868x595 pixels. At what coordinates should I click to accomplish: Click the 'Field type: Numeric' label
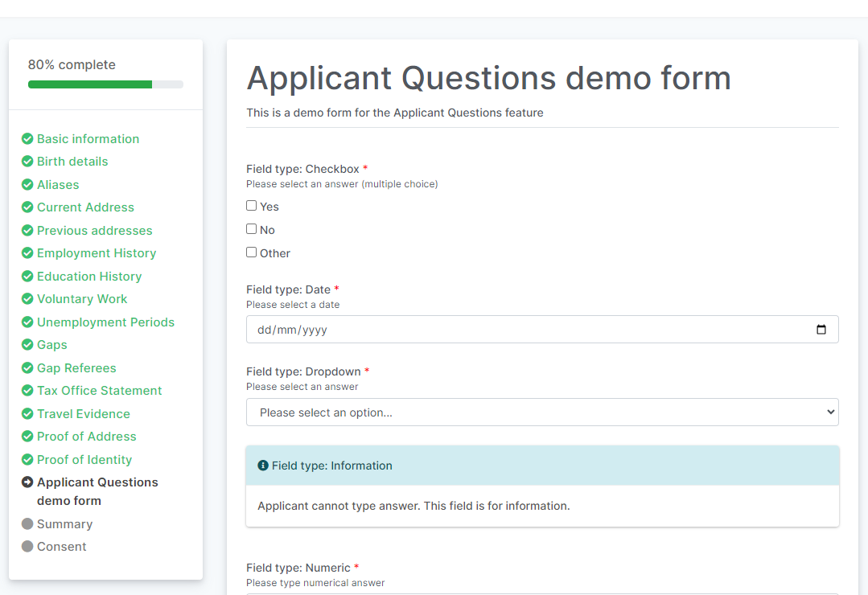[x=298, y=568]
